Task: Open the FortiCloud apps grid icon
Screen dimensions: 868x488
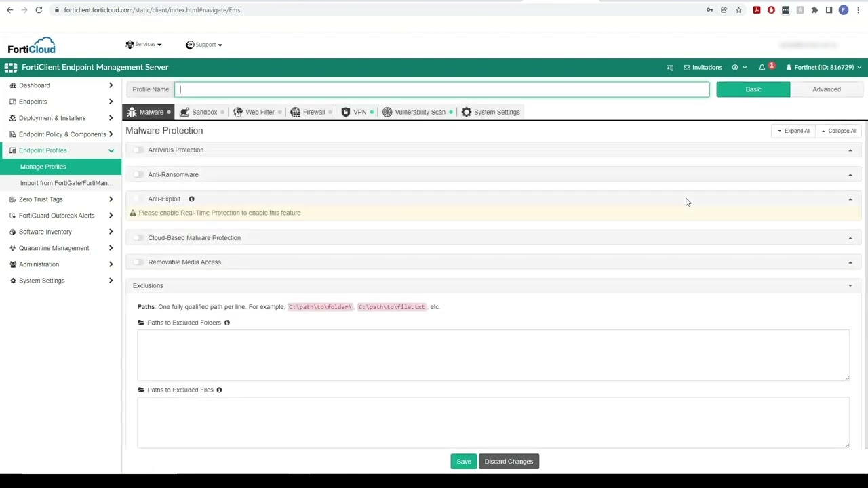Action: 10,67
